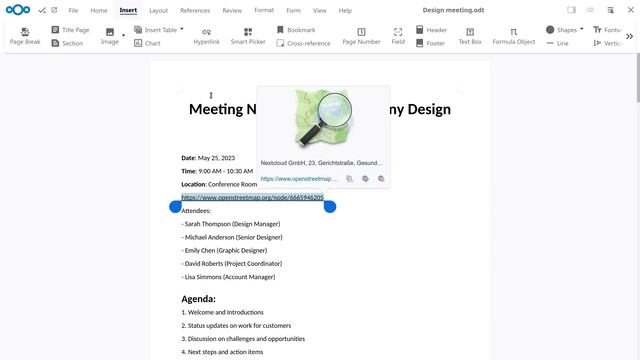Click the vertical scrollbar thumb
This screenshot has height=360, width=640.
click(638, 78)
